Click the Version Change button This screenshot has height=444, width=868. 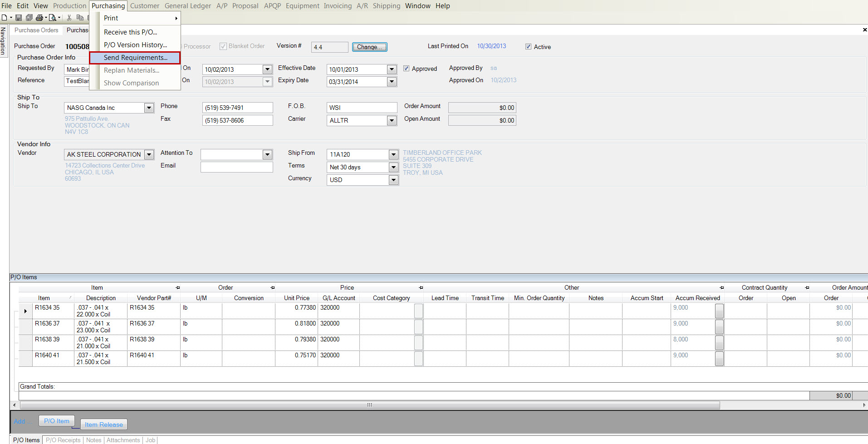370,47
